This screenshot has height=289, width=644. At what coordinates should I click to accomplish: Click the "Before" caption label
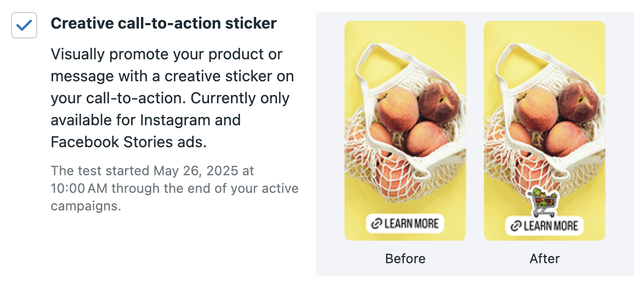[405, 258]
